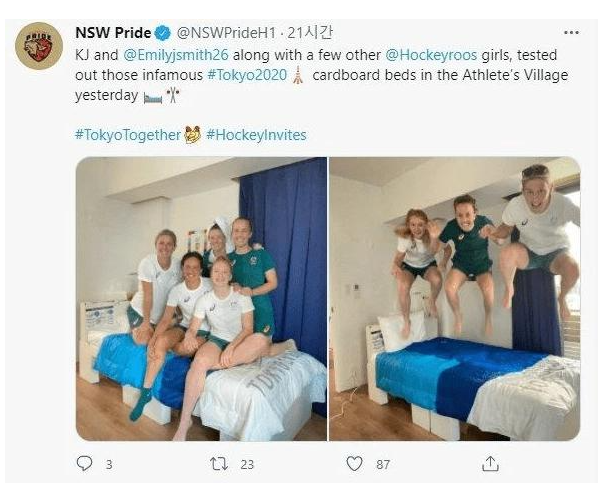Open left photo of players sitting on bed
Viewport: 604px width, 493px height.
[201, 298]
